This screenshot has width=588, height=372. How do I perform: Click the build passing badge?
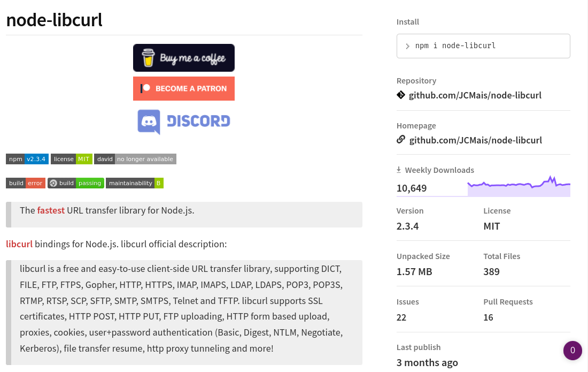(76, 183)
